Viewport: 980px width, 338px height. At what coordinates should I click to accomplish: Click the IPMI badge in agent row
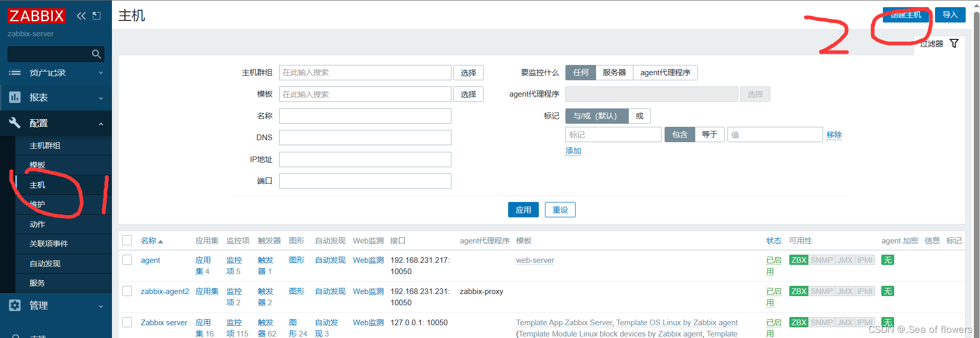pyautogui.click(x=865, y=260)
